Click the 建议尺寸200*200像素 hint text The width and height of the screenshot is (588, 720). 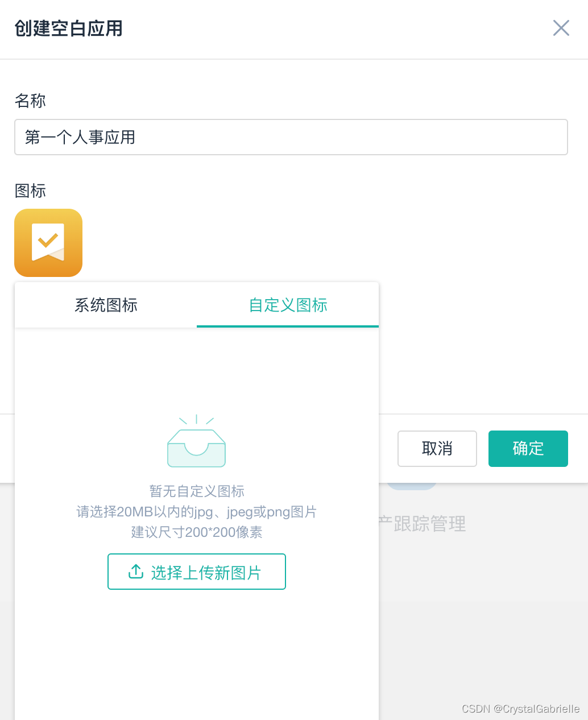click(x=197, y=532)
